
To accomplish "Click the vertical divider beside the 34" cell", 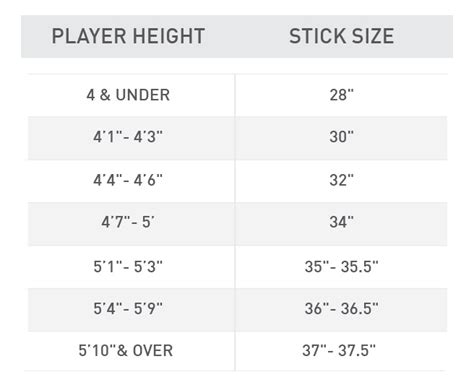I will (235, 222).
